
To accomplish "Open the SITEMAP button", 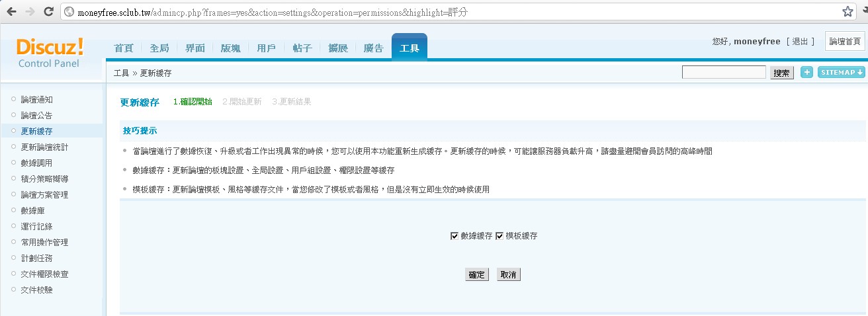I will pos(841,72).
